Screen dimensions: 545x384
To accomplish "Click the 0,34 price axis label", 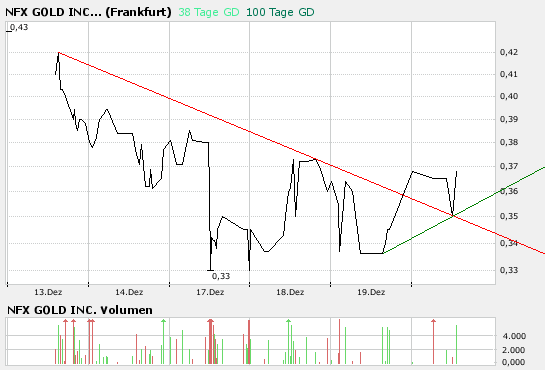I will (509, 243).
